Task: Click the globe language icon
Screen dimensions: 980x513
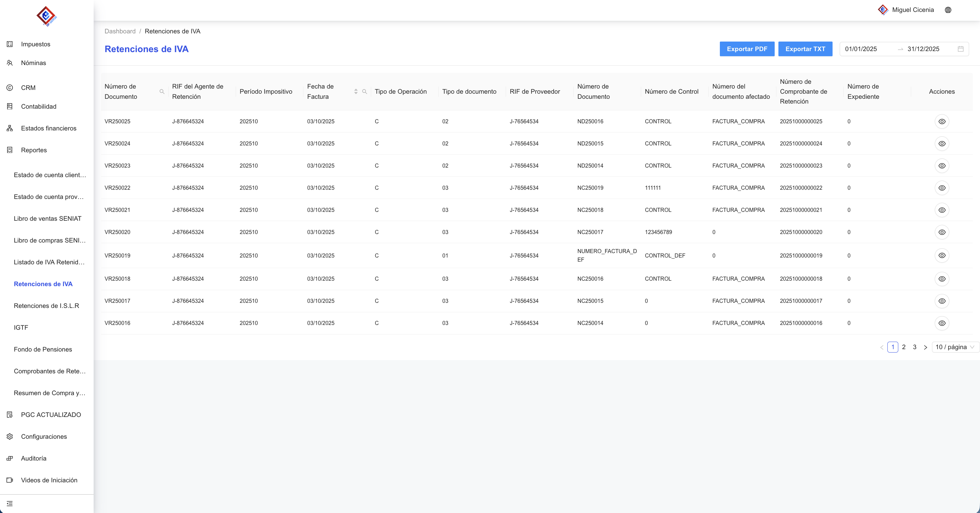Action: pos(948,10)
